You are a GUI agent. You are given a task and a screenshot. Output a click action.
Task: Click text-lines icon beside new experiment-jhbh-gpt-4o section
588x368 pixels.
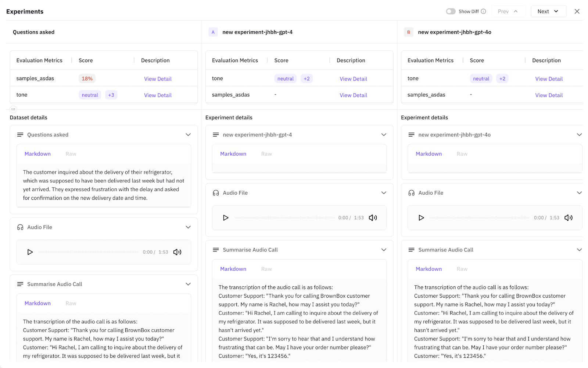(x=411, y=135)
